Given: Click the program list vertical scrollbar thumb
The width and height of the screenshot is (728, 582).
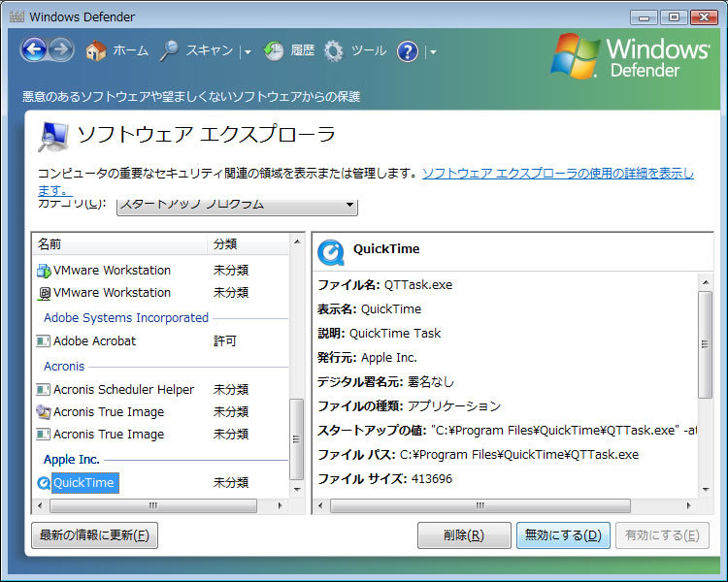Looking at the screenshot, I should pos(297,439).
